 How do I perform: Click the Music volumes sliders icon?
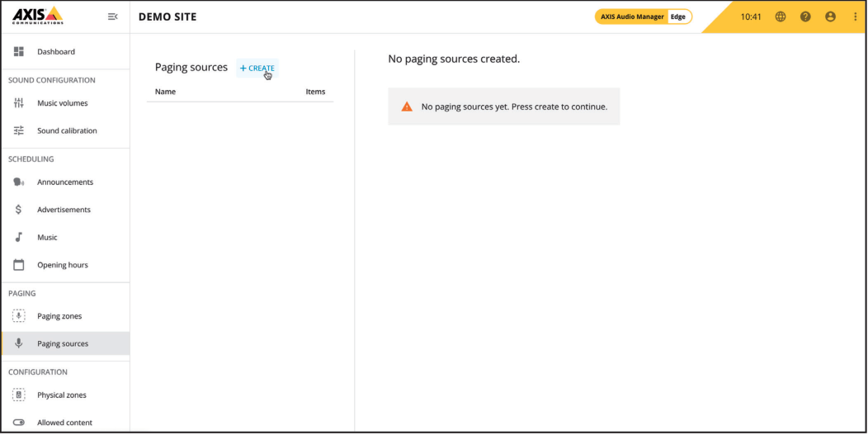(x=19, y=103)
